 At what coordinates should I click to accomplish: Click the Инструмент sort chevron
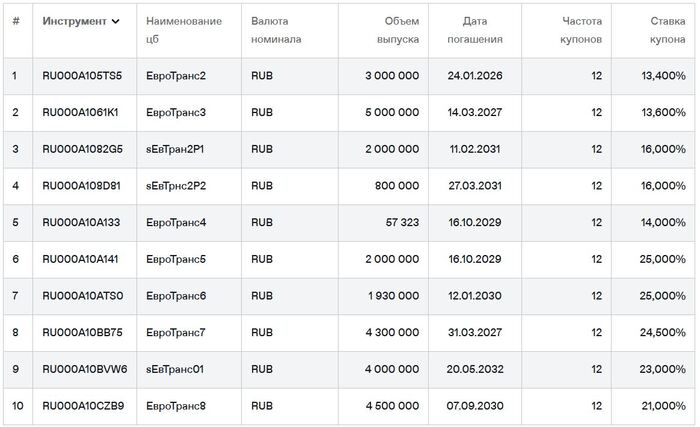[x=116, y=21]
